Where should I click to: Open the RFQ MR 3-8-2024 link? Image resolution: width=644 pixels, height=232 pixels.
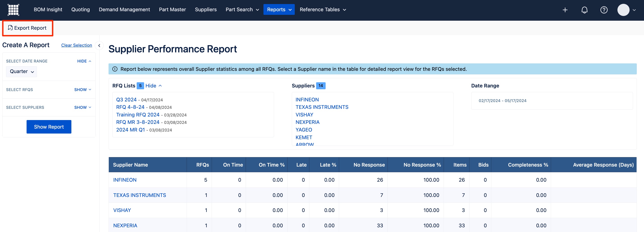click(138, 122)
